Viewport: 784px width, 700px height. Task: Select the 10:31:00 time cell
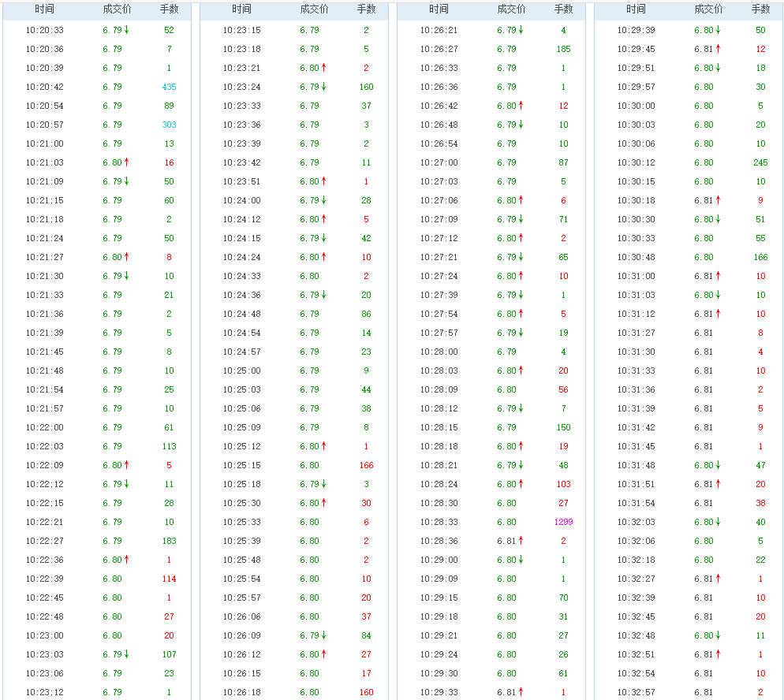(636, 277)
